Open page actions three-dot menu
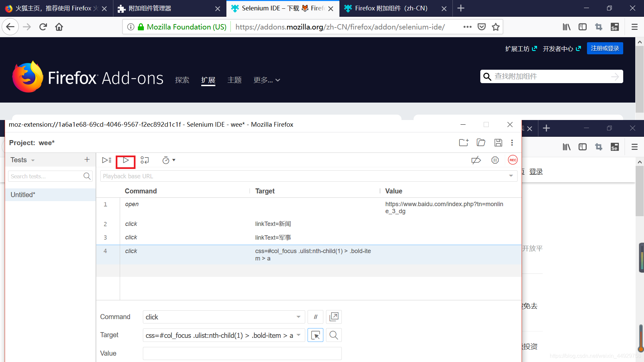 (467, 27)
